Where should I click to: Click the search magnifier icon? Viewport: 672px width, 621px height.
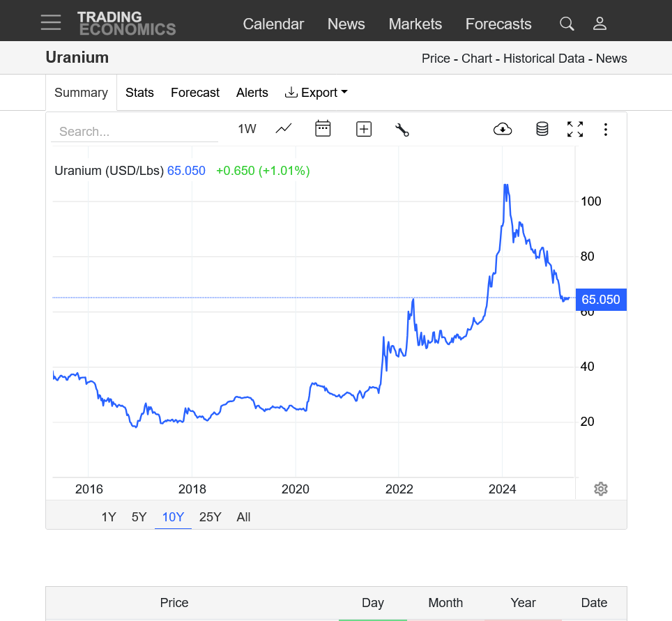(x=567, y=24)
